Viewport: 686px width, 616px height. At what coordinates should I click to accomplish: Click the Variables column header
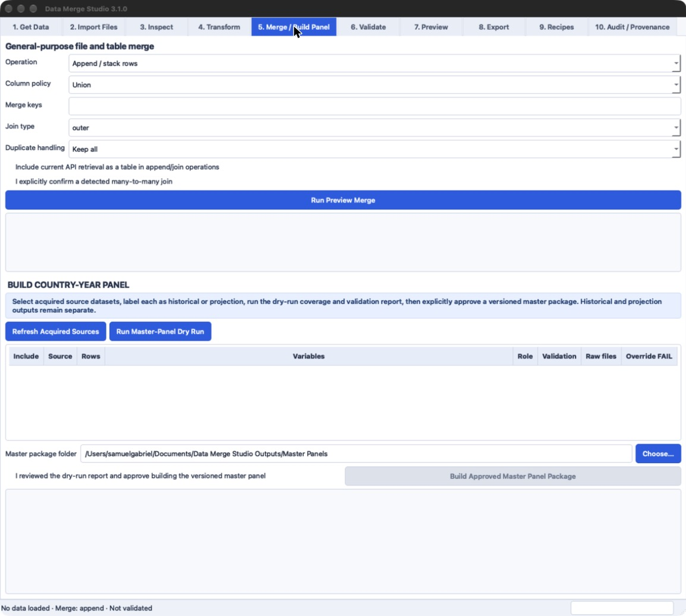pyautogui.click(x=309, y=356)
